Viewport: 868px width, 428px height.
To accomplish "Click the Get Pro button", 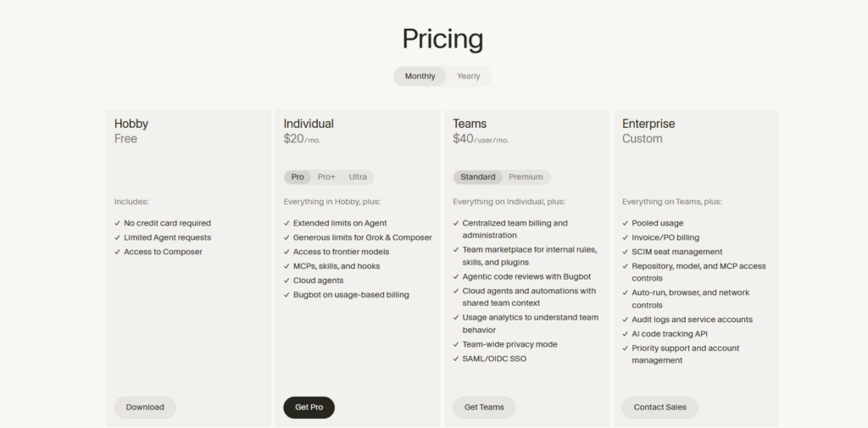I will point(309,408).
